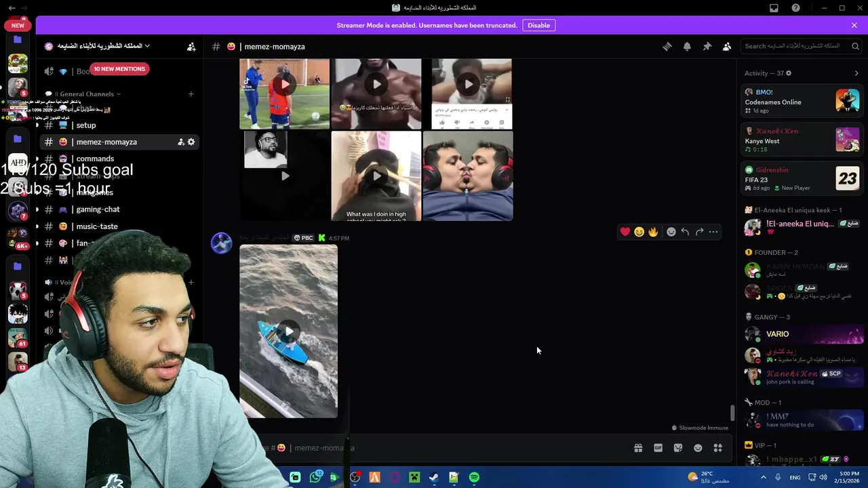Viewport: 868px width, 488px height.
Task: Play the bearded man portrait video
Action: (x=285, y=176)
